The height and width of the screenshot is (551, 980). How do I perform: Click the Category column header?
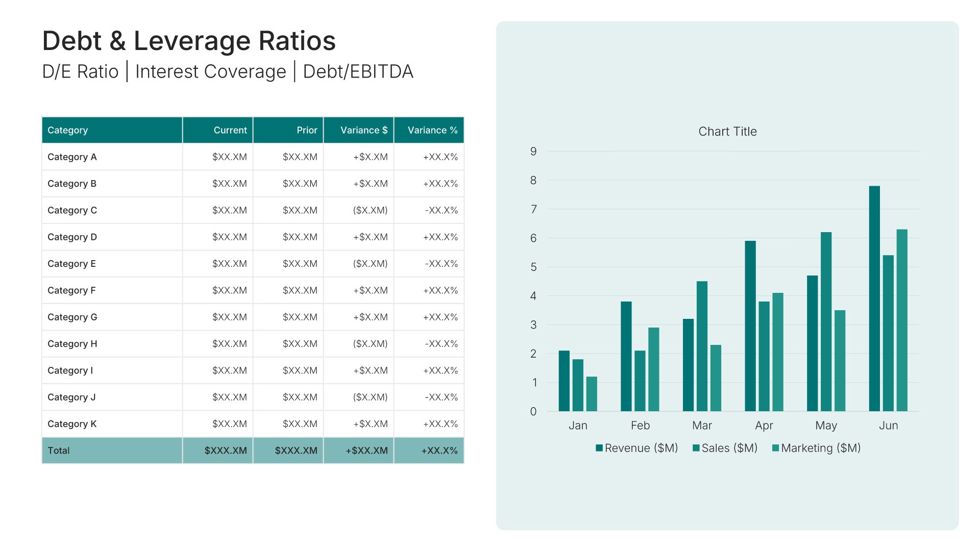[x=67, y=130]
